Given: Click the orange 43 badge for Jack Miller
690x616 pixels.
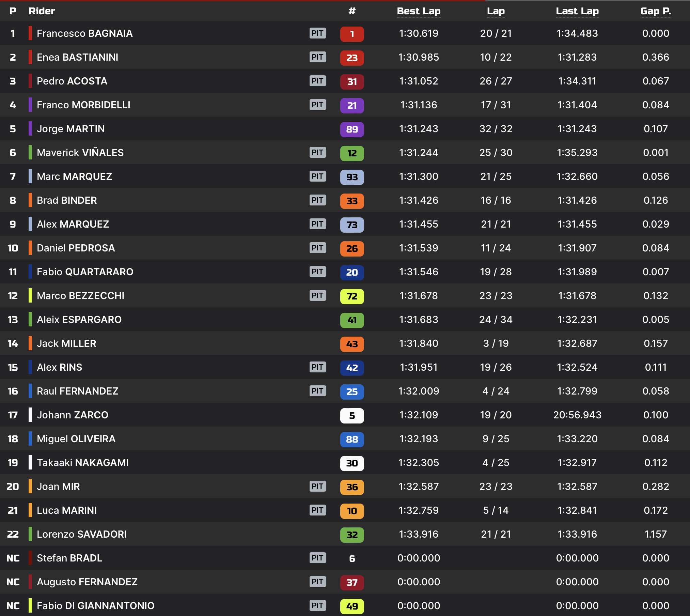Looking at the screenshot, I should click(352, 344).
